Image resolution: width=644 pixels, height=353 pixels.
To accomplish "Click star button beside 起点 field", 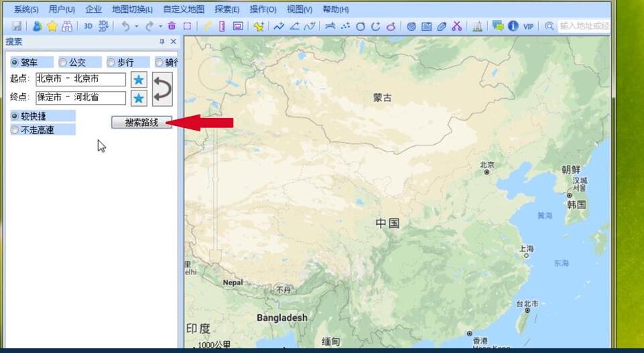I will point(139,80).
